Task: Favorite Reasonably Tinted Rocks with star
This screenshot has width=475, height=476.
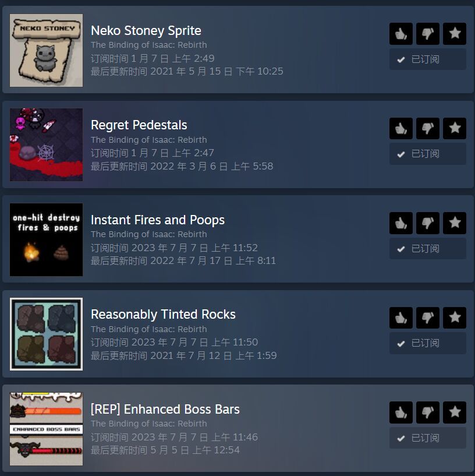Action: 454,318
